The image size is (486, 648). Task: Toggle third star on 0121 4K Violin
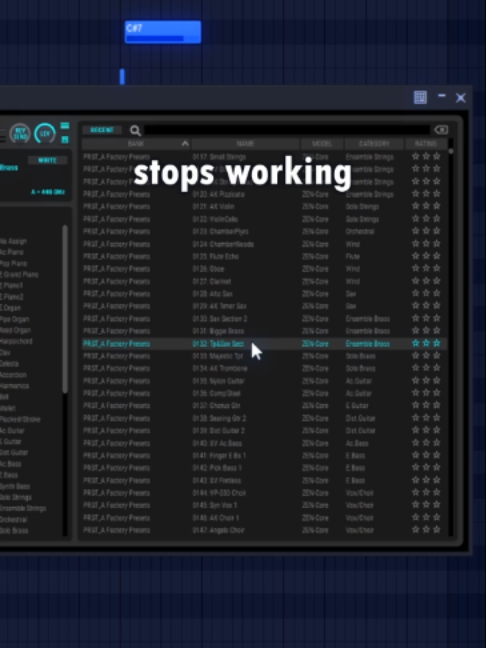coord(436,206)
